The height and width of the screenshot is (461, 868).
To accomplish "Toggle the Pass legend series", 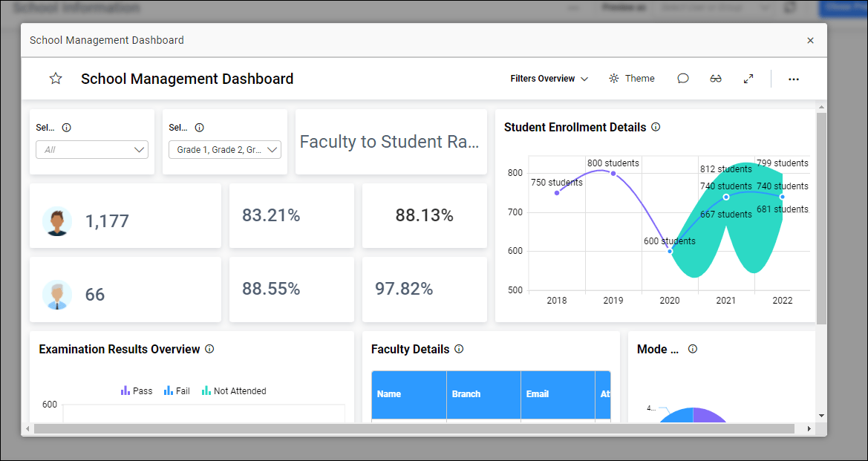I will coord(137,390).
